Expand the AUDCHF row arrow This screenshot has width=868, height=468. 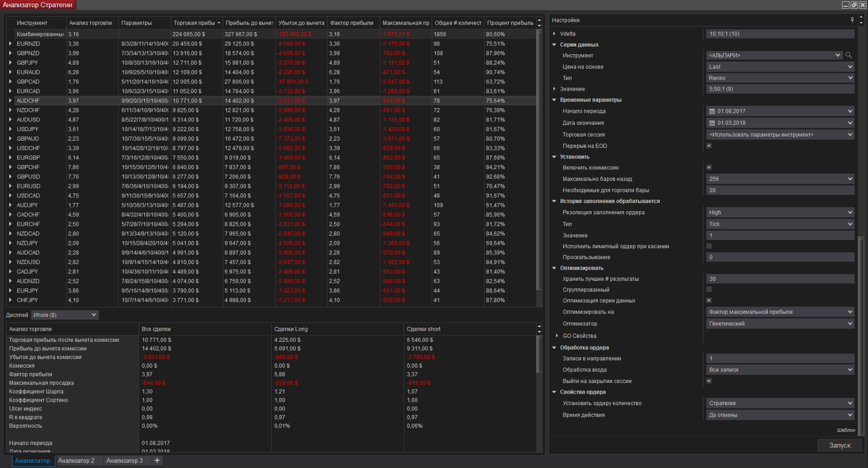coord(11,101)
